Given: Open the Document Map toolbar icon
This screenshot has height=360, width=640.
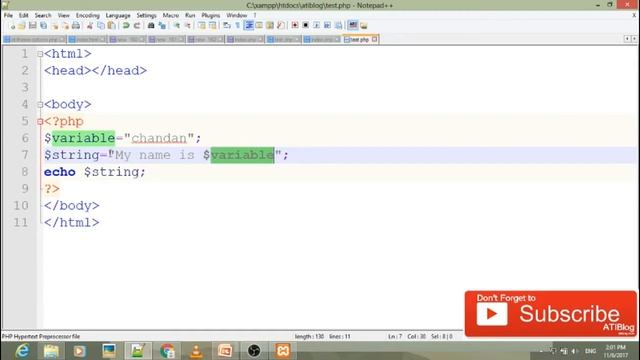Looking at the screenshot, I should 270,25.
